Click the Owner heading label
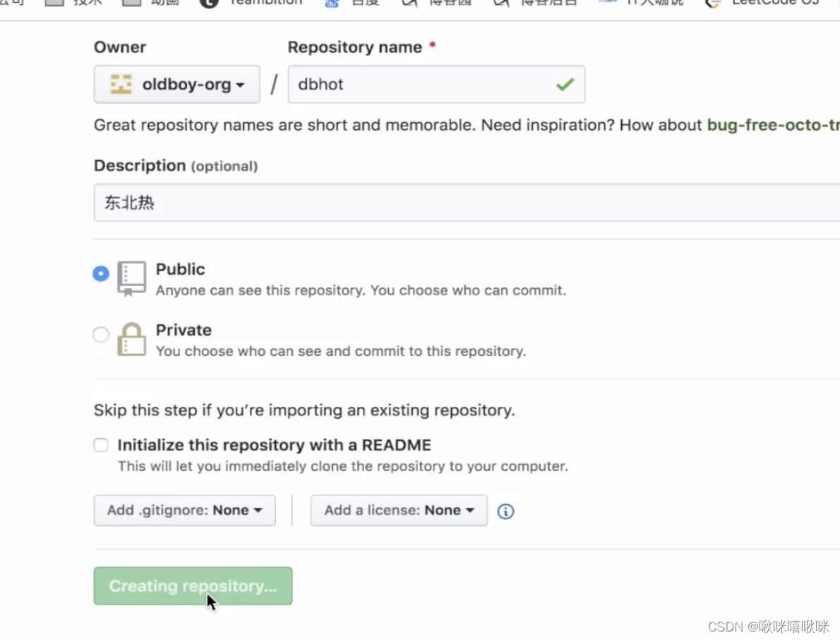Screen dimensions: 840x640 (x=120, y=47)
